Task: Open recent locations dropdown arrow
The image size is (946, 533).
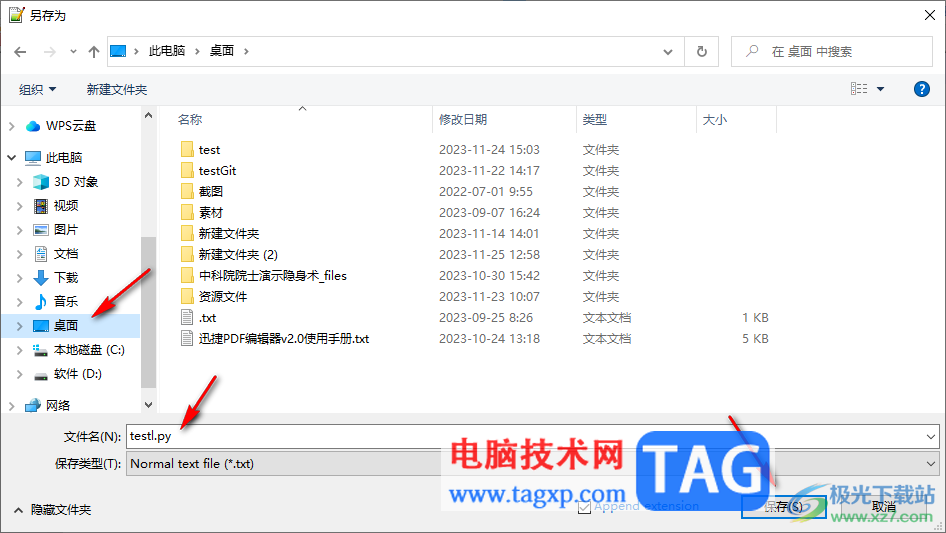Action: coord(73,52)
